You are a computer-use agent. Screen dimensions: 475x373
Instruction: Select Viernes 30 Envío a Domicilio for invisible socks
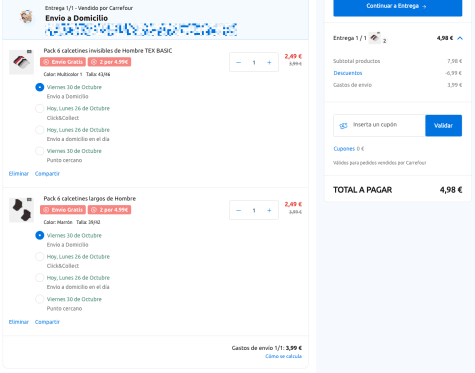pyautogui.click(x=40, y=87)
